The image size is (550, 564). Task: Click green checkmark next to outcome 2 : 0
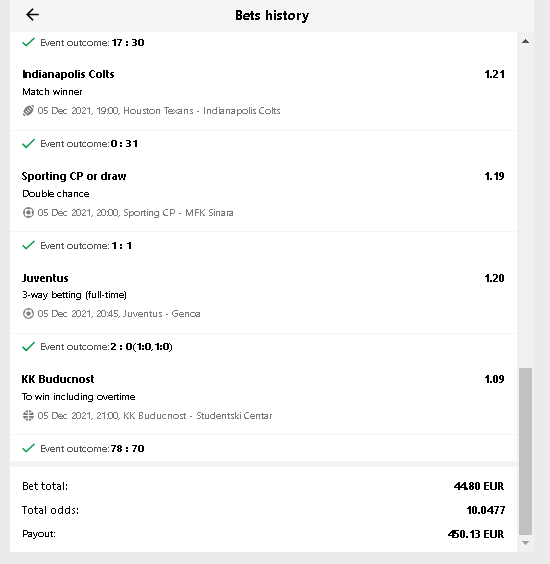pos(28,346)
